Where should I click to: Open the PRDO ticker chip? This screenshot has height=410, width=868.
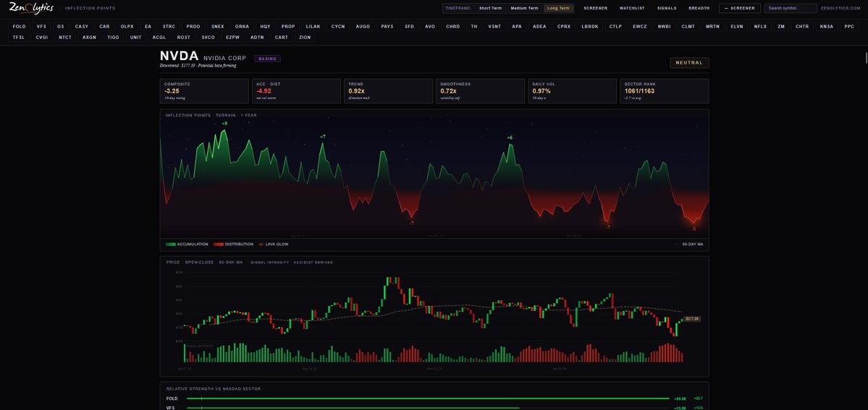[x=193, y=27]
